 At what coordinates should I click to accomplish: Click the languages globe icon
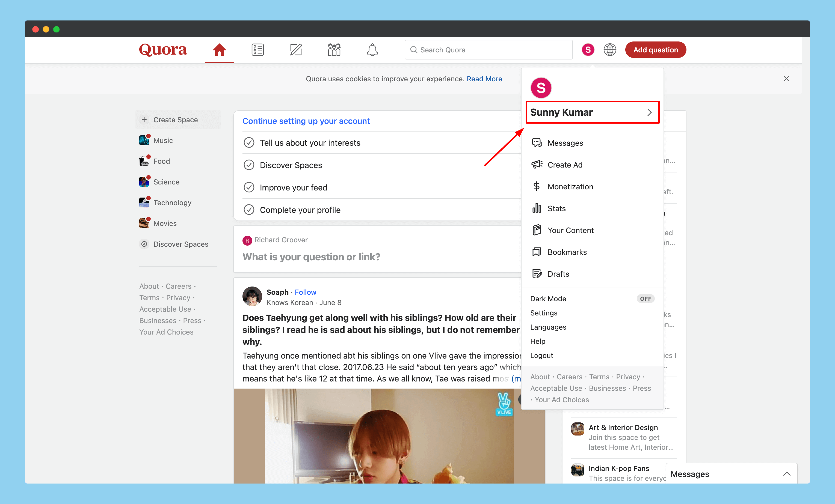pos(610,50)
